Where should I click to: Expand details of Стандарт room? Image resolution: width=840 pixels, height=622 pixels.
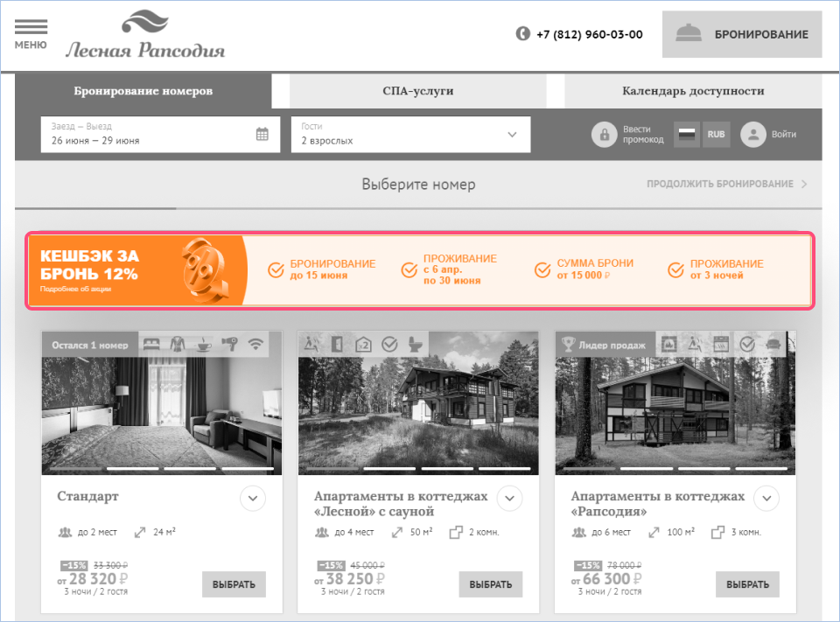click(x=253, y=499)
